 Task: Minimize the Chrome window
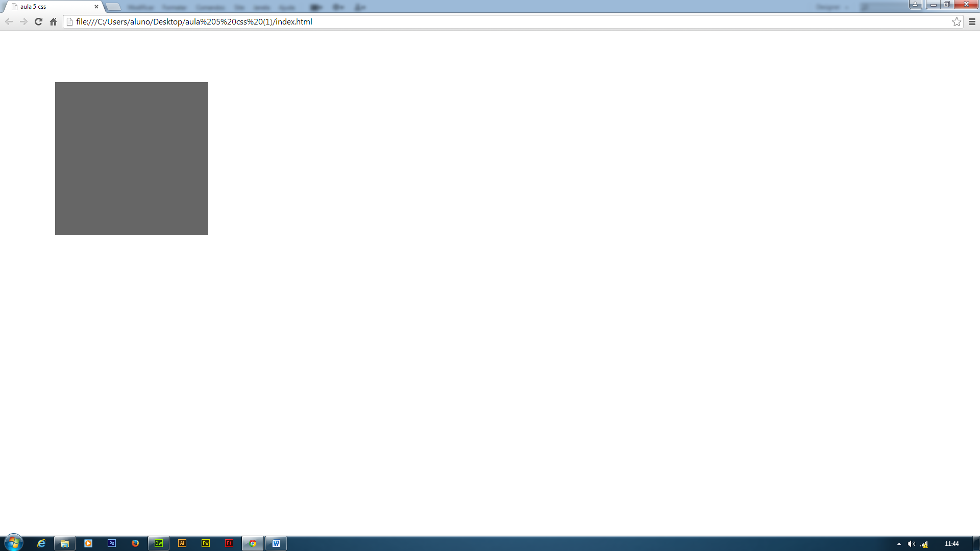pos(933,5)
